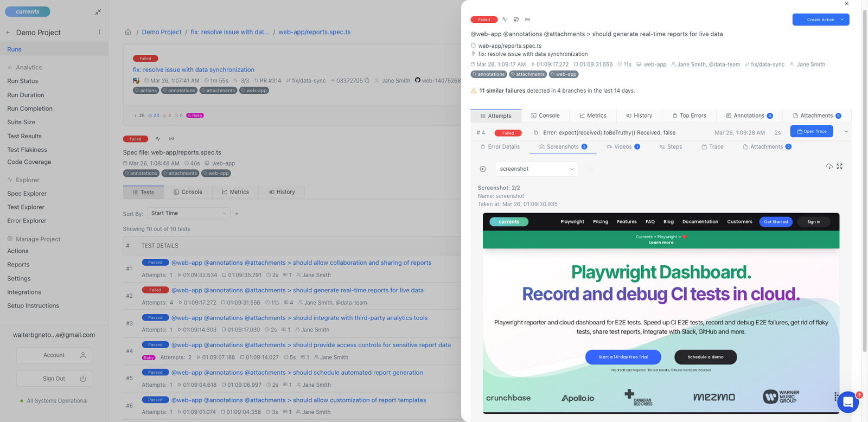The width and height of the screenshot is (868, 422).
Task: Click the home breadcrumb icon
Action: pyautogui.click(x=128, y=32)
